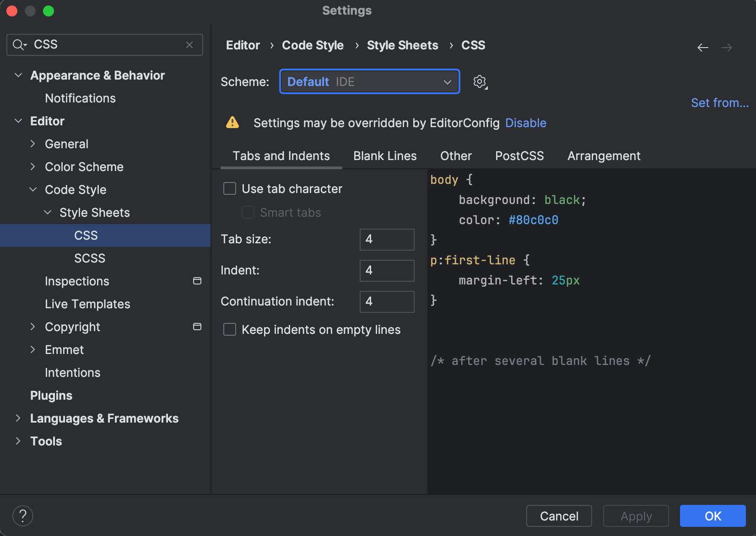Screen dimensions: 756x536
Task: Click the warning triangle icon
Action: 232,123
